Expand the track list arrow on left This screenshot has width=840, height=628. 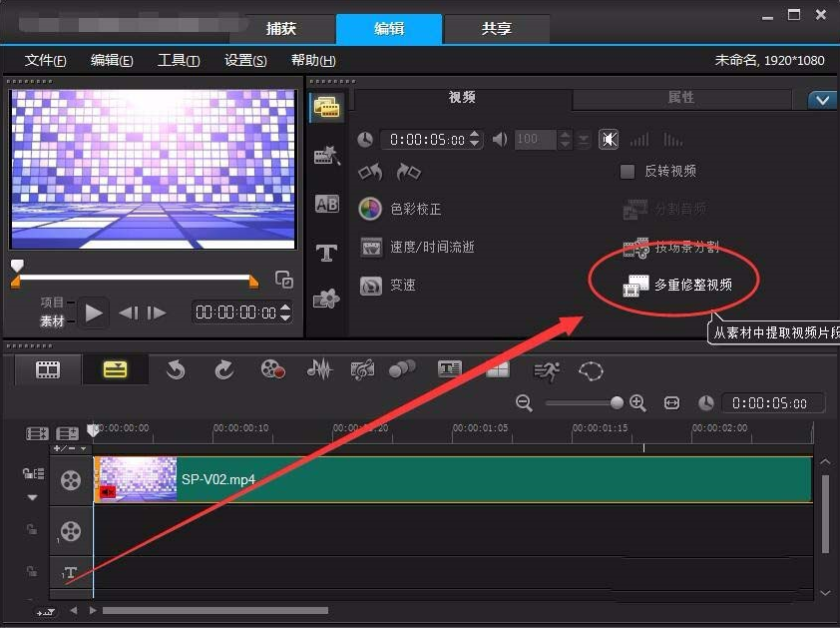(x=31, y=496)
